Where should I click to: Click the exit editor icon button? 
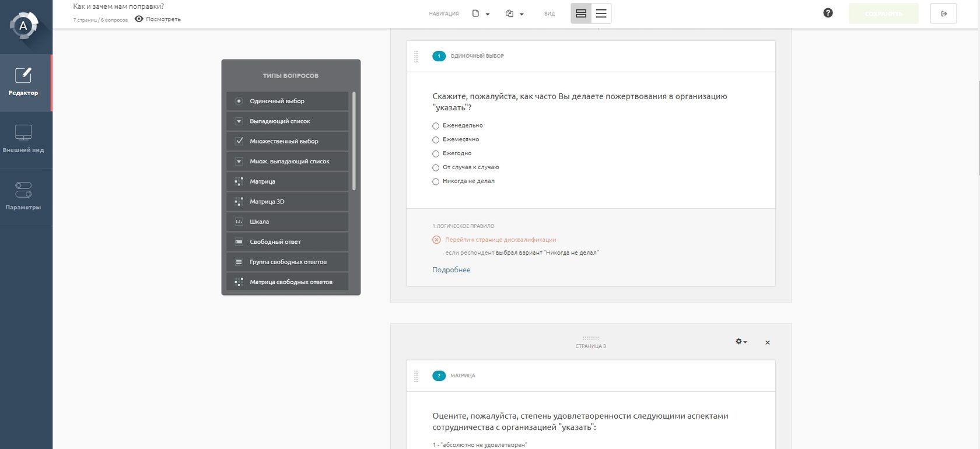tap(943, 13)
